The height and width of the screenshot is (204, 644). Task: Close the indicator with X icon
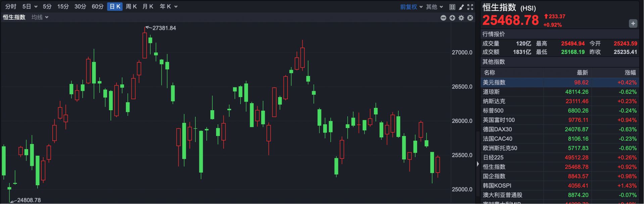(x=470, y=18)
